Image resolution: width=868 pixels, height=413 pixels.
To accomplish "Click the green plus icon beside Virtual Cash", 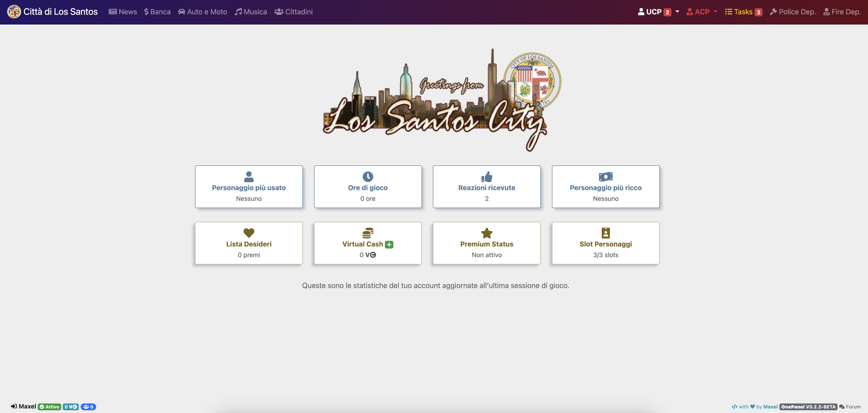I will tap(389, 245).
